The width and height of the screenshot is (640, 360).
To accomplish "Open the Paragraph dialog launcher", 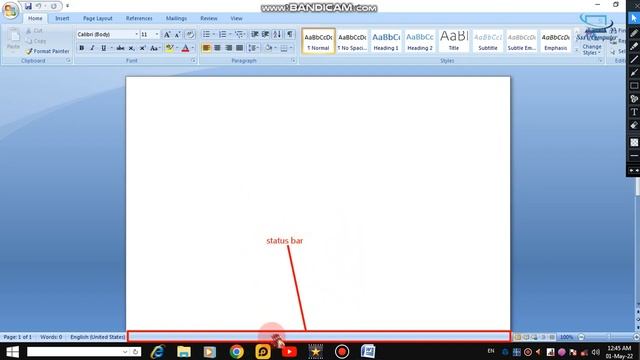I will [x=293, y=60].
